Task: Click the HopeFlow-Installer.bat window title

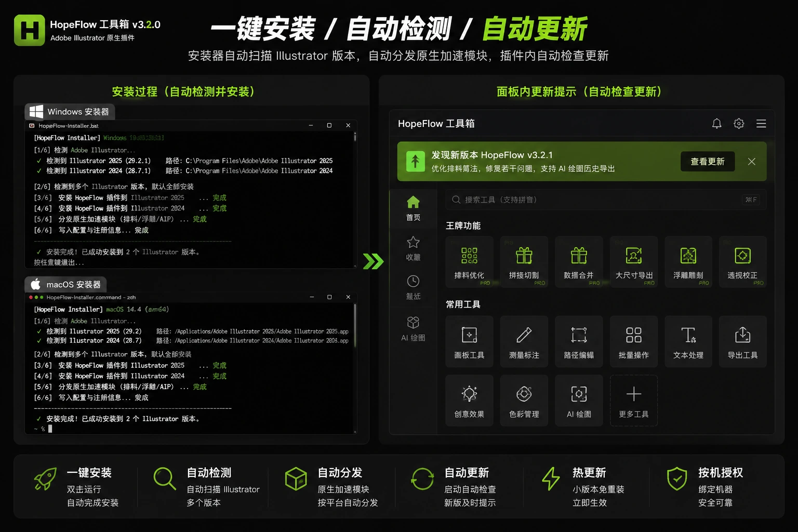Action: [68, 126]
